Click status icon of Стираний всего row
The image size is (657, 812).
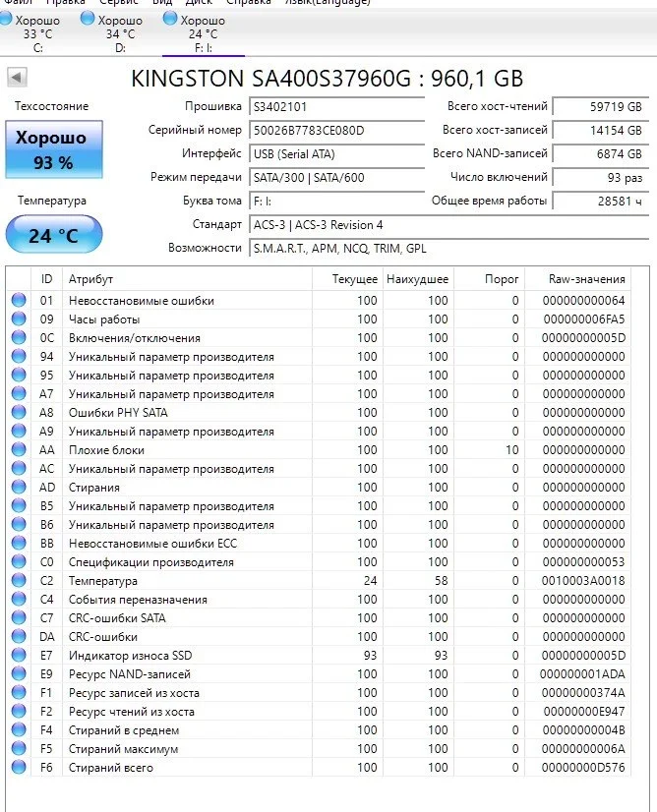pos(19,767)
